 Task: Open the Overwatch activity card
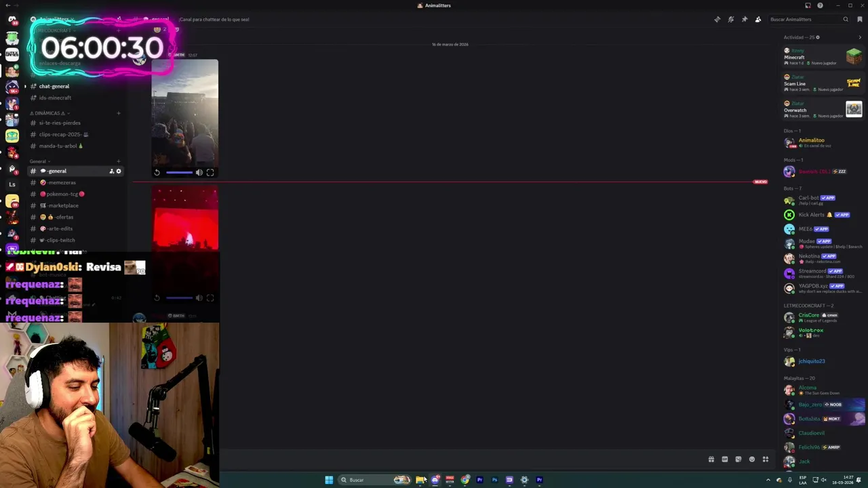click(x=823, y=109)
